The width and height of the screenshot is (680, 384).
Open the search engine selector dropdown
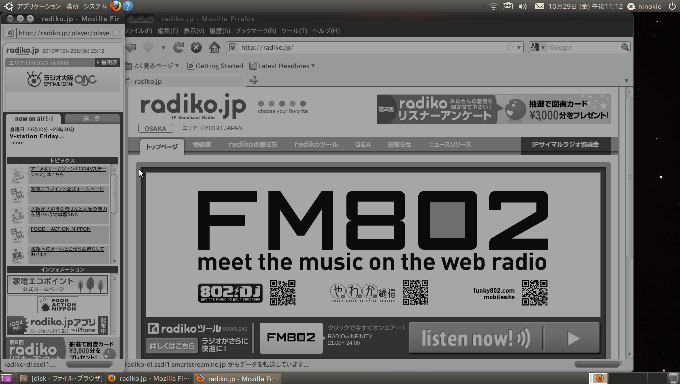pos(538,47)
